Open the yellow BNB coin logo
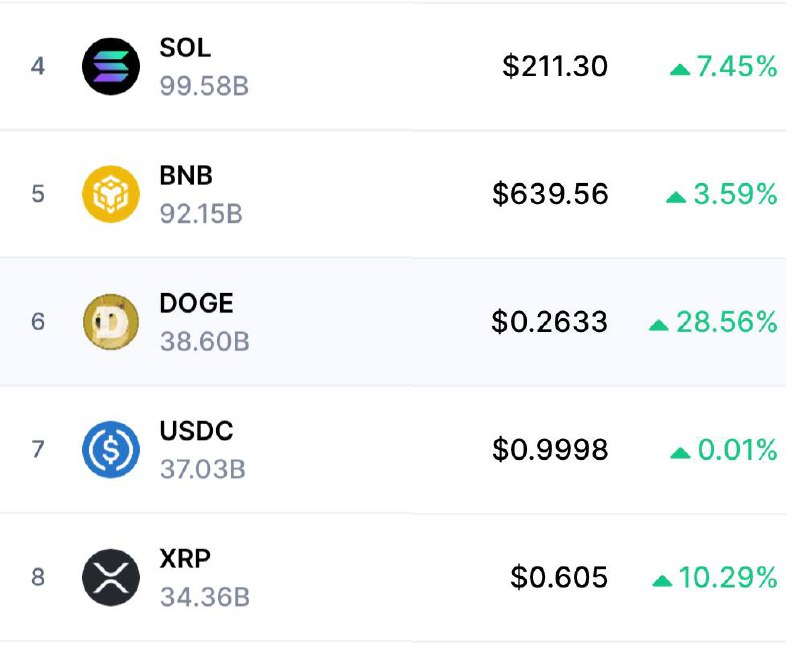Screen dimensions: 800x655 [111, 194]
